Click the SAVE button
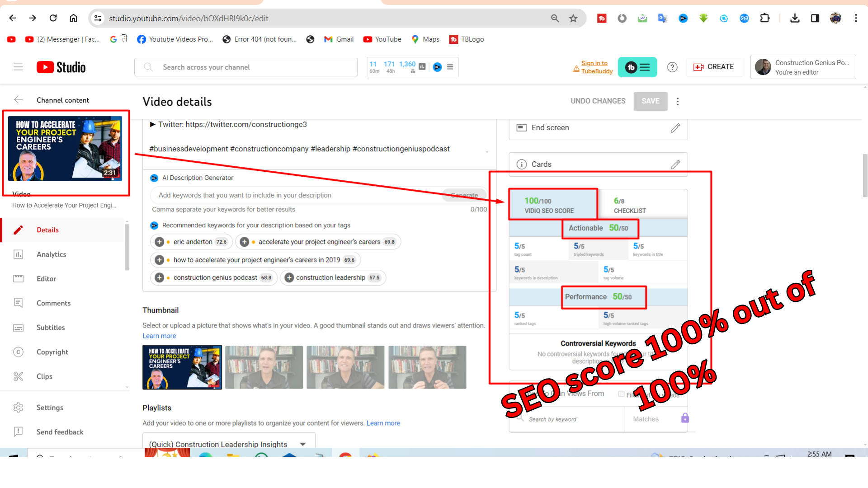The height and width of the screenshot is (488, 868). 650,101
